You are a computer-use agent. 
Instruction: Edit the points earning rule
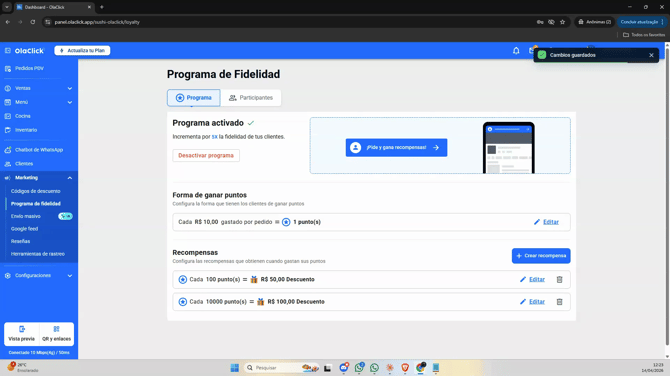pyautogui.click(x=551, y=222)
